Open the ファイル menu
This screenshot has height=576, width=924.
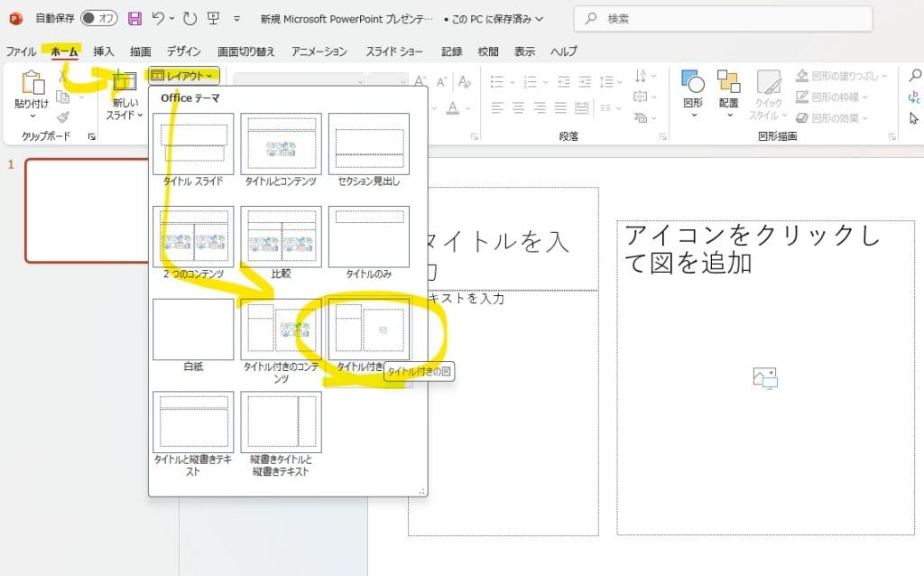click(x=20, y=51)
